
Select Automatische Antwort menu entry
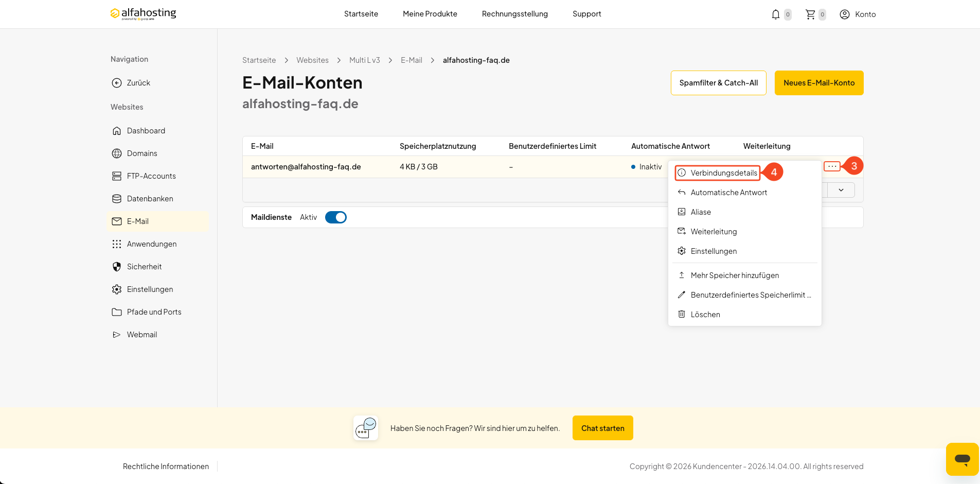point(744,193)
